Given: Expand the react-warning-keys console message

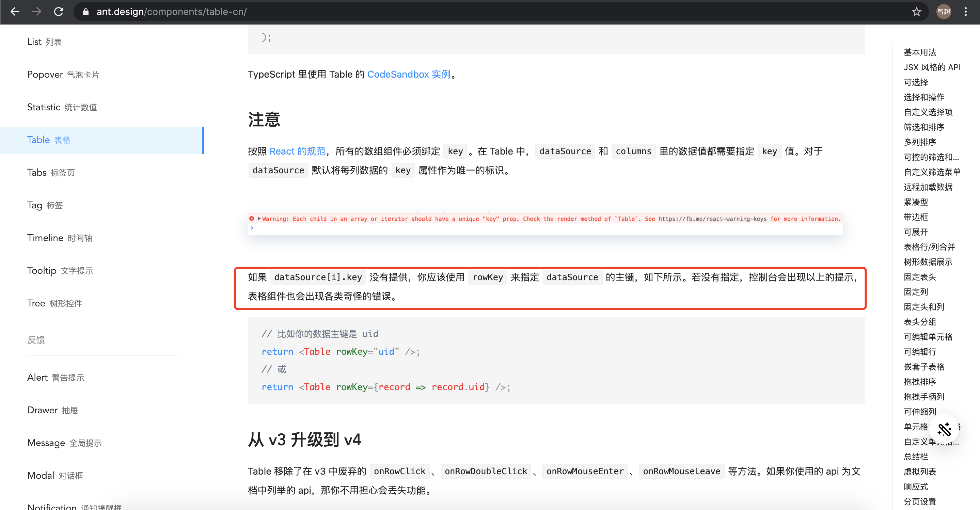Looking at the screenshot, I should 259,219.
